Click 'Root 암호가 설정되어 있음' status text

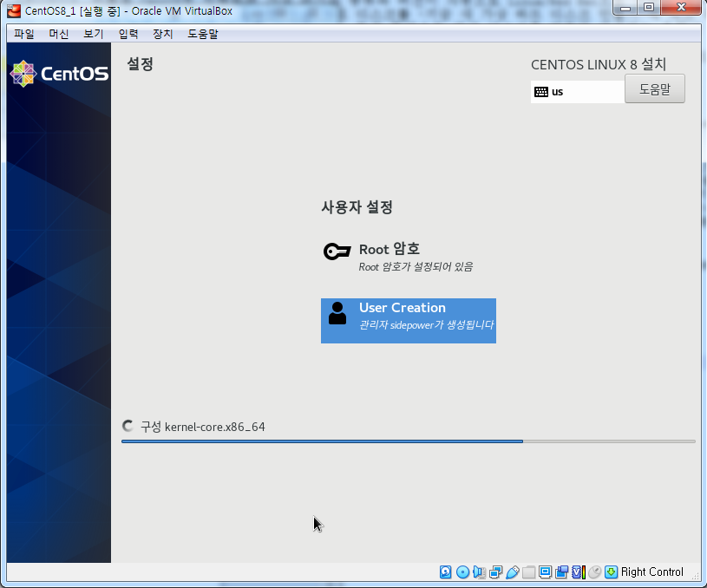pos(416,267)
